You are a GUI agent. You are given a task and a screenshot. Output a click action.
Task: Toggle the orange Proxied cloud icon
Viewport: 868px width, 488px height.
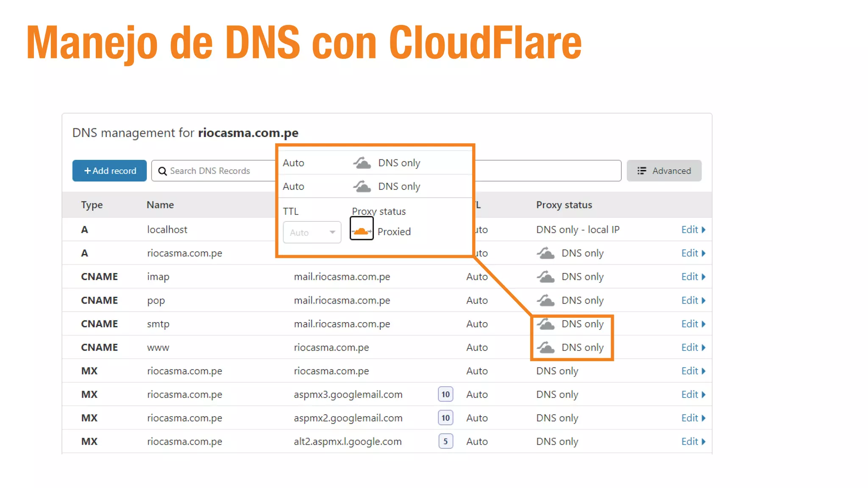[362, 228]
